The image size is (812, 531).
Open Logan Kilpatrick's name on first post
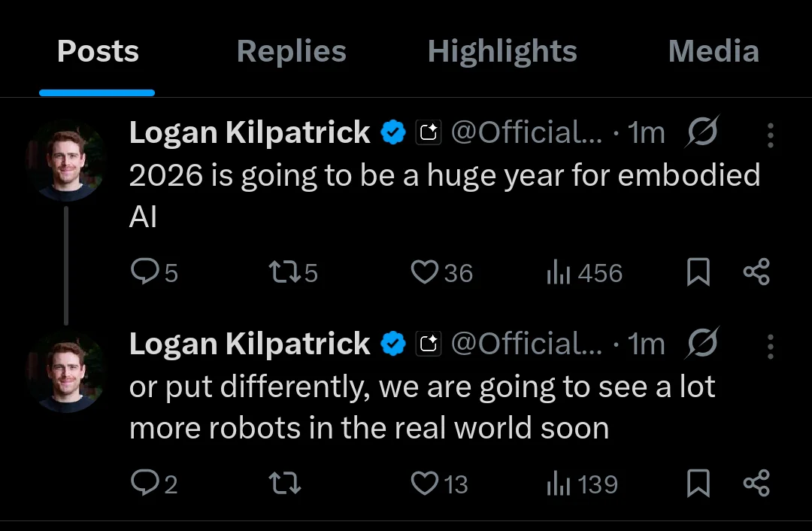pyautogui.click(x=250, y=133)
